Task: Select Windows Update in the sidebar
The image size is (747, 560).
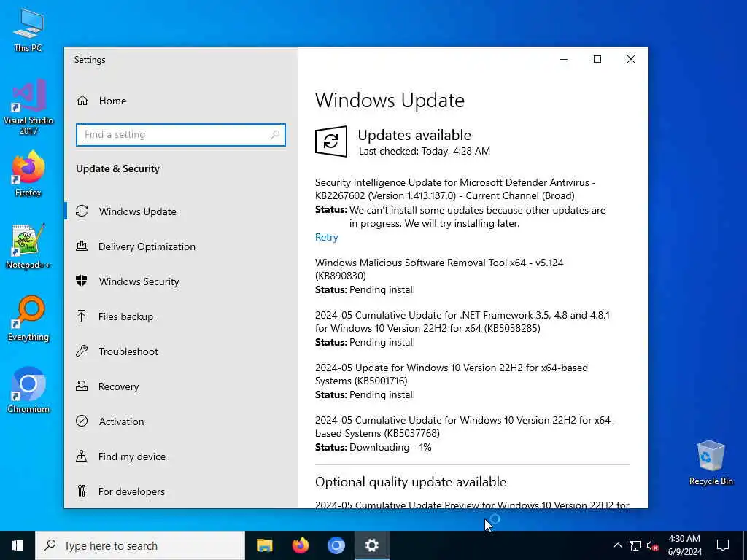Action: point(138,211)
